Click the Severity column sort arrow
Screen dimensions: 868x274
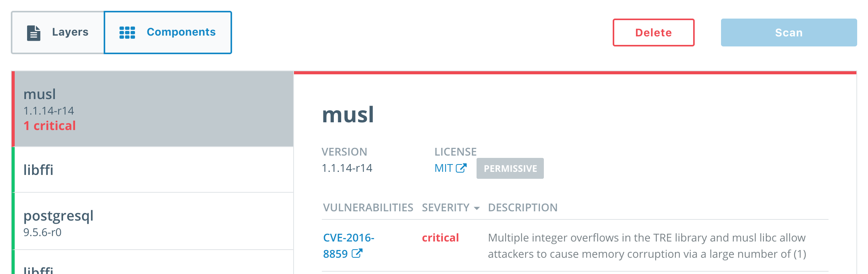click(477, 208)
